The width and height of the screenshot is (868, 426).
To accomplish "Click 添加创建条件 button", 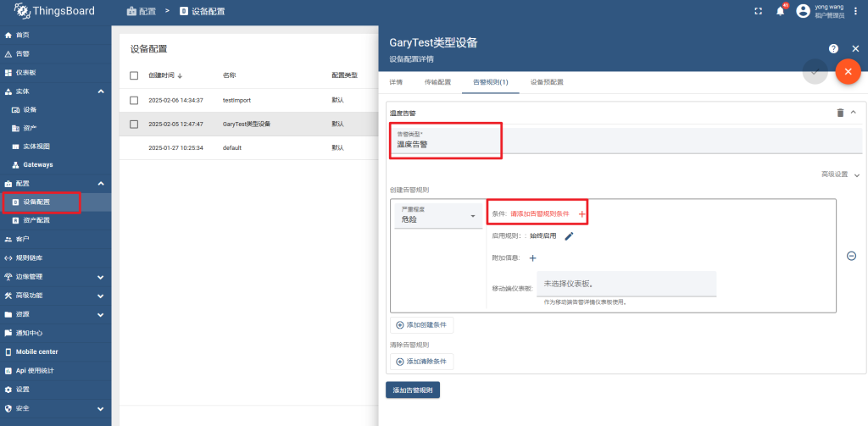I will [x=422, y=324].
